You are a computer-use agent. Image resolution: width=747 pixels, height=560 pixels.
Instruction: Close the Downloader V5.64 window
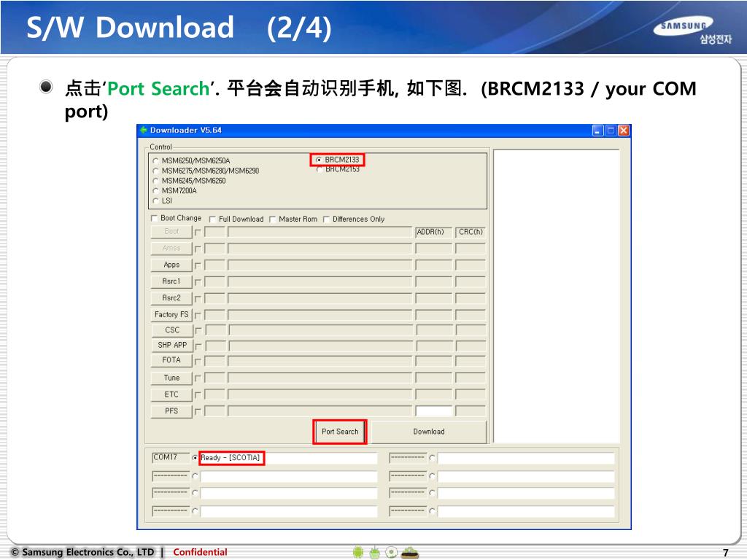click(624, 131)
